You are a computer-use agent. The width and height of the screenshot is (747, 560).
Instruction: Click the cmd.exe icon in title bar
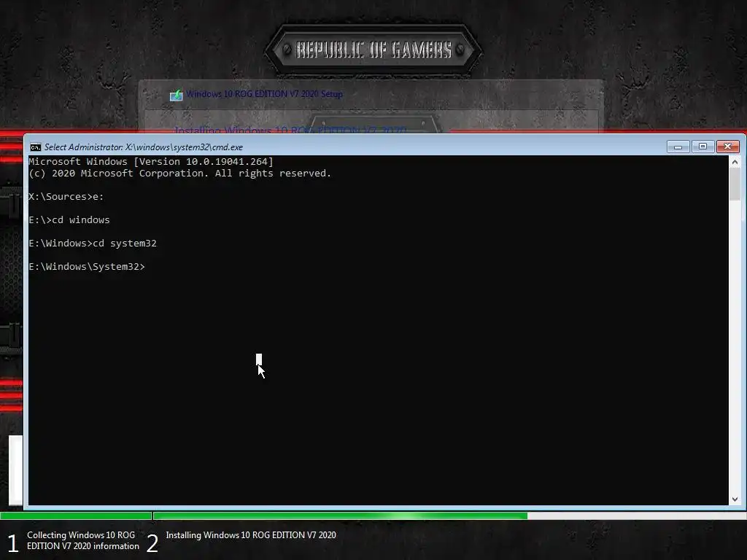tap(36, 147)
